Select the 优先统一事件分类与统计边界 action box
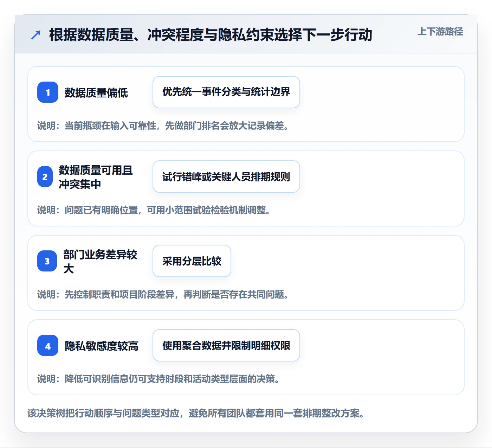This screenshot has height=448, width=492. point(226,92)
